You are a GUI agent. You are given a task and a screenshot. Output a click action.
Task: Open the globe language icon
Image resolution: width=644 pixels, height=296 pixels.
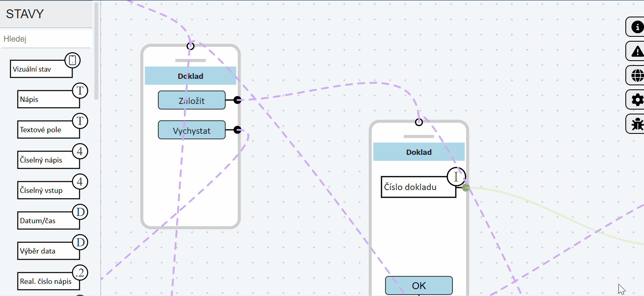click(637, 76)
